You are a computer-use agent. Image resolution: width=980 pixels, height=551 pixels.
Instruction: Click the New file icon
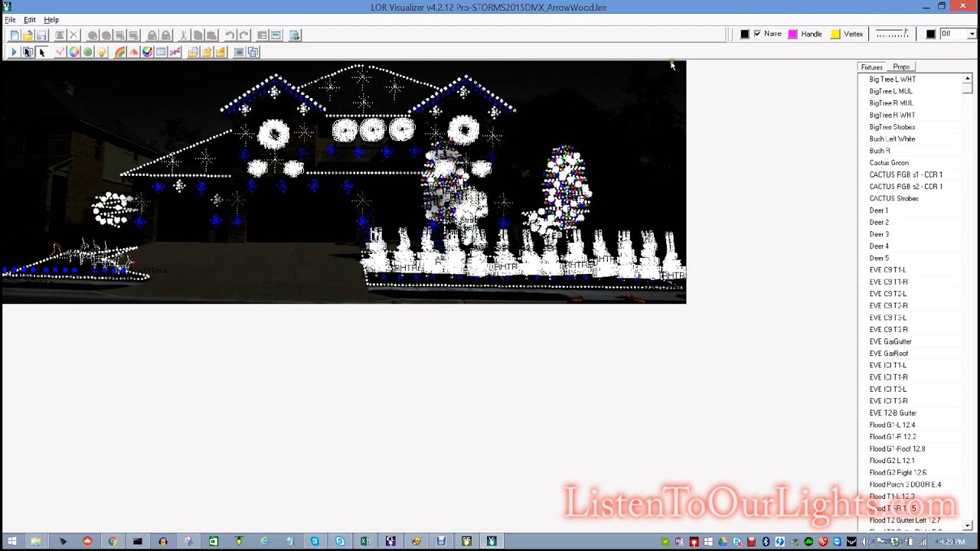pyautogui.click(x=15, y=35)
